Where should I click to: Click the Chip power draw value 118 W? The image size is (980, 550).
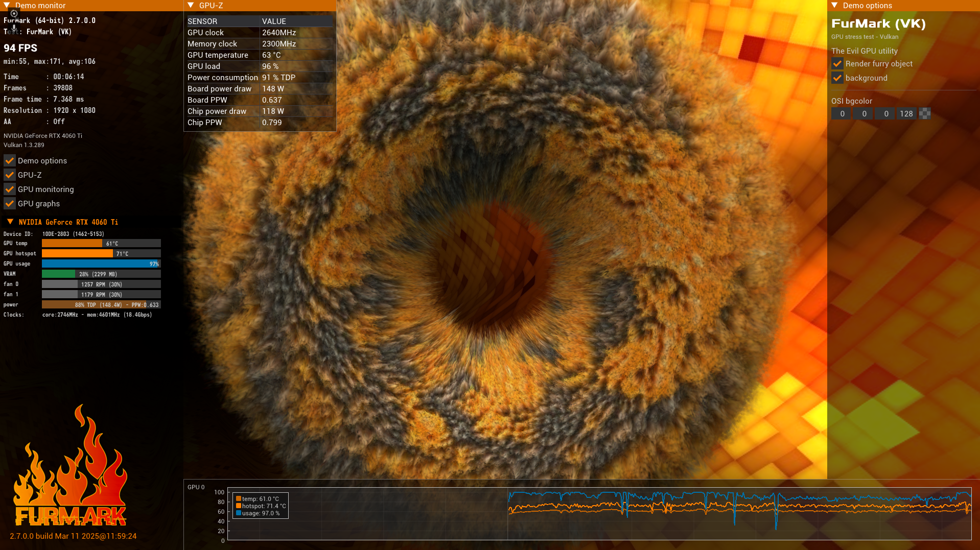273,111
